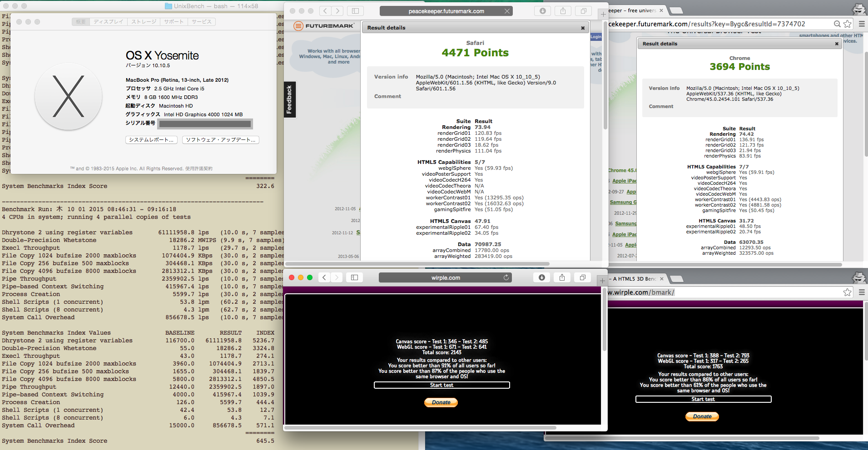This screenshot has width=868, height=450.
Task: Open the Feedback side tab on Futuremark
Action: pos(289,100)
